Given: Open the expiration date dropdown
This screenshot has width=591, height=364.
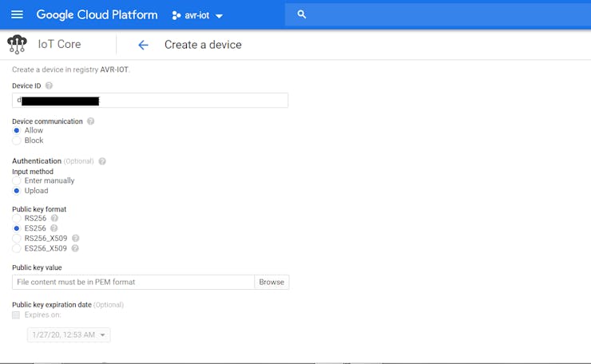Looking at the screenshot, I should pyautogui.click(x=69, y=335).
